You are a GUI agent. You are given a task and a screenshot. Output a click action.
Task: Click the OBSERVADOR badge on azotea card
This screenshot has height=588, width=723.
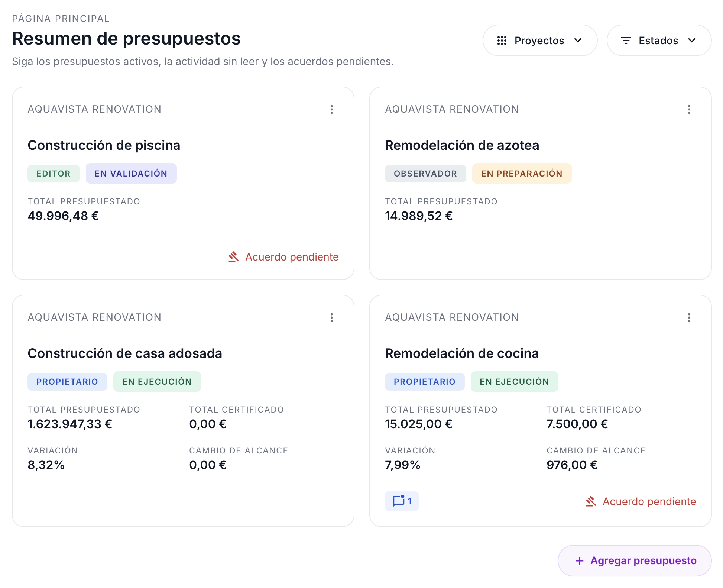coord(425,173)
